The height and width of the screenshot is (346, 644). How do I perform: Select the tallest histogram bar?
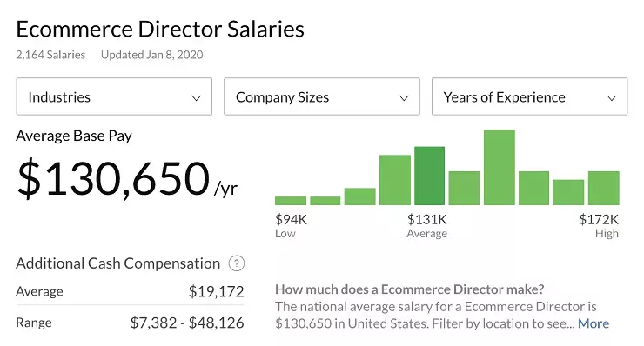(500, 167)
